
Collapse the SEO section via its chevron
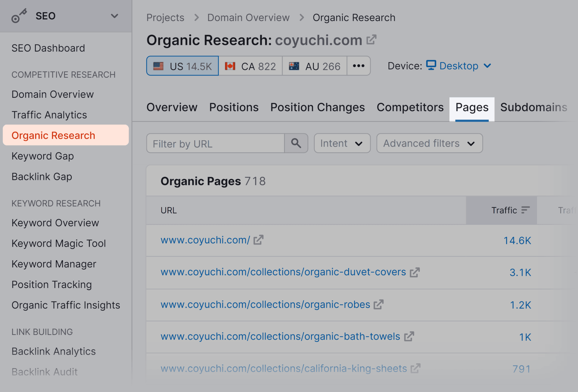(114, 16)
